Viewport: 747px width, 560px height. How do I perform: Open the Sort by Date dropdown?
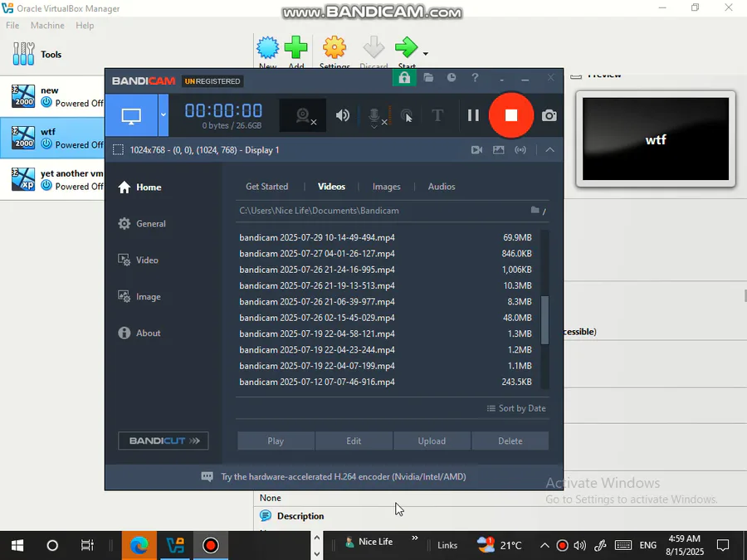(516, 408)
